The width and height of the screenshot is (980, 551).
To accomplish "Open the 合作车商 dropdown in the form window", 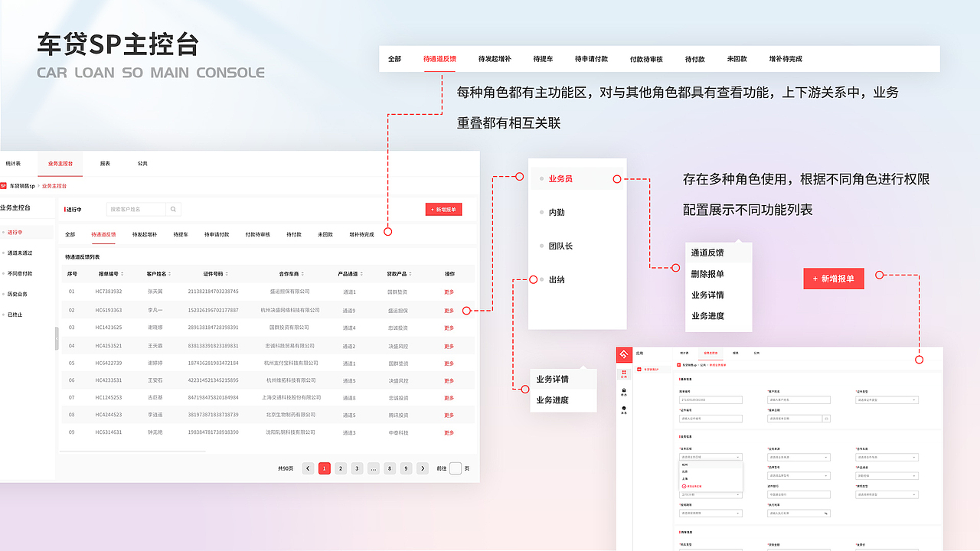I will point(887,457).
